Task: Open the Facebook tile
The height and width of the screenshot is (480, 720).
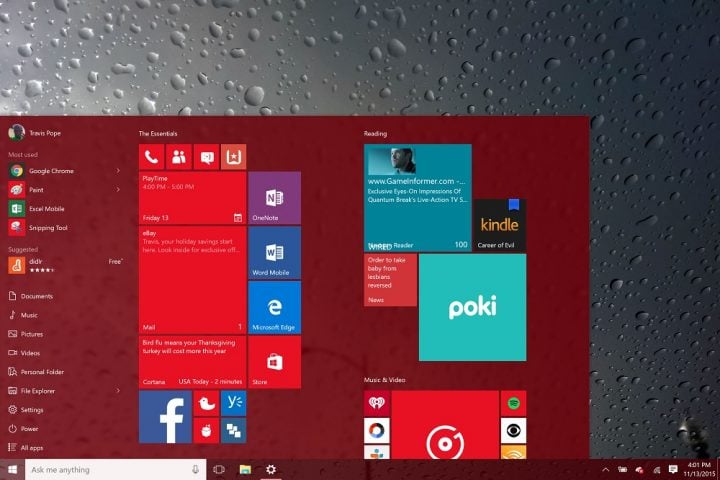Action: [165, 417]
